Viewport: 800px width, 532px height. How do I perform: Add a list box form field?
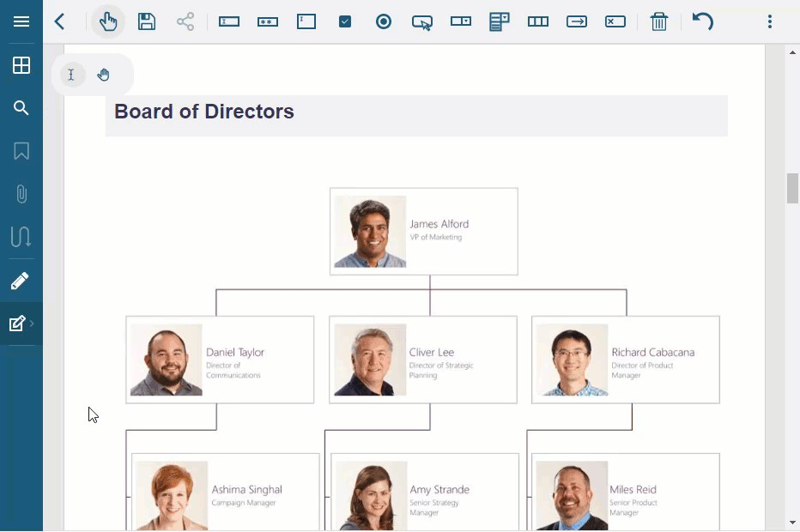(x=499, y=22)
